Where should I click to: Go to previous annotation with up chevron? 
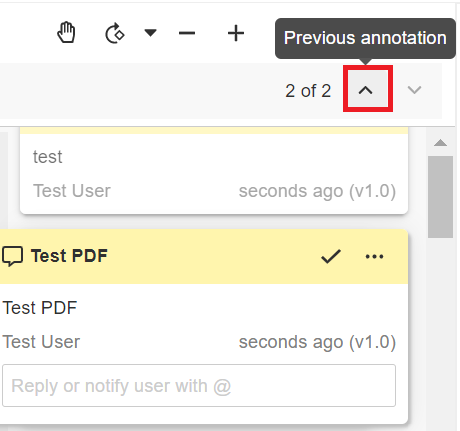point(366,90)
